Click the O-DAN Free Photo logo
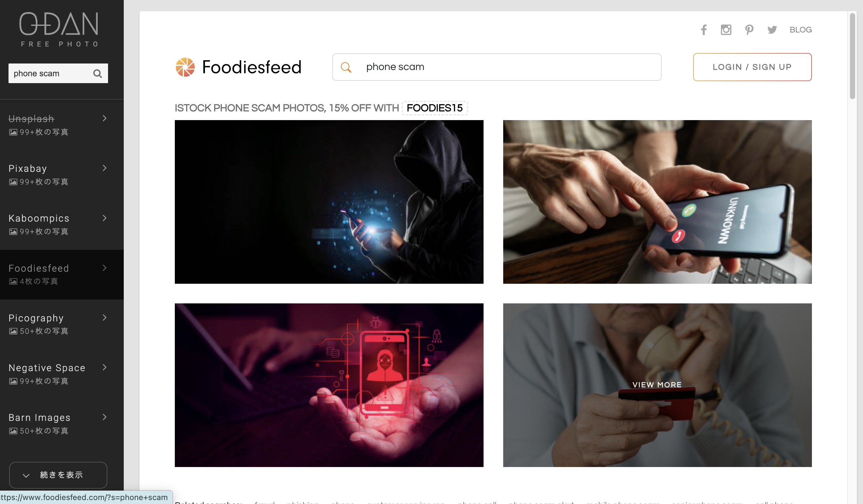Viewport: 863px width, 504px height. pos(59,29)
